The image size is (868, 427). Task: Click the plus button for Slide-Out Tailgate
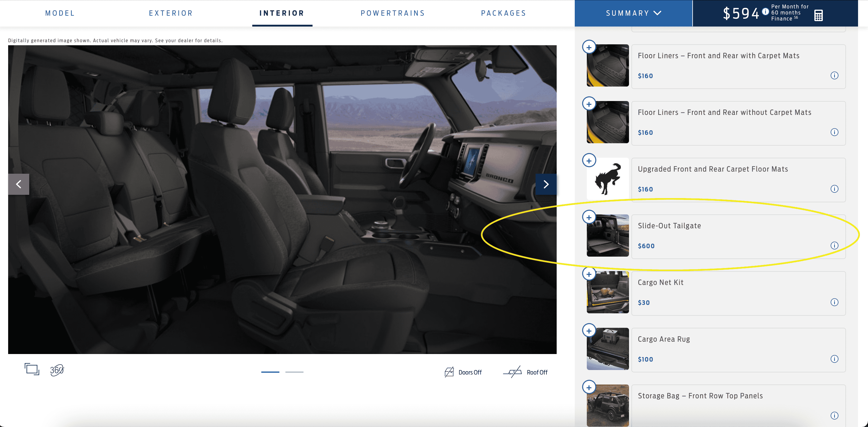pyautogui.click(x=589, y=217)
